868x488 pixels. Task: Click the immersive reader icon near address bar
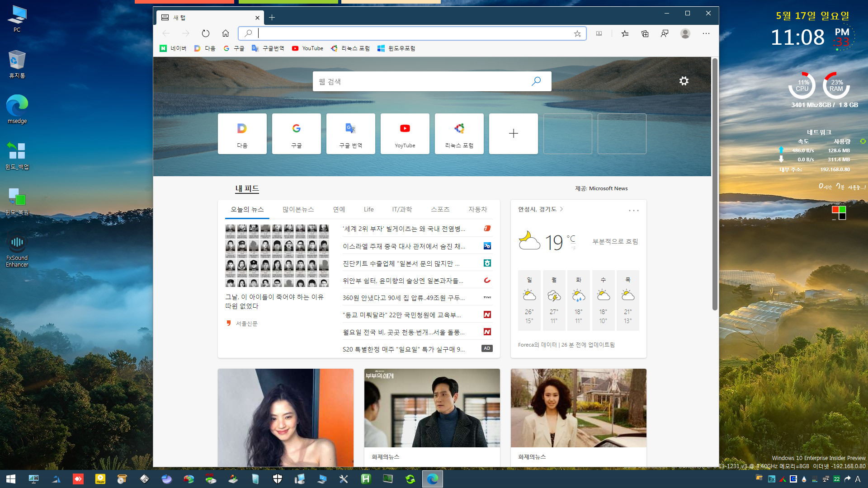tap(599, 33)
